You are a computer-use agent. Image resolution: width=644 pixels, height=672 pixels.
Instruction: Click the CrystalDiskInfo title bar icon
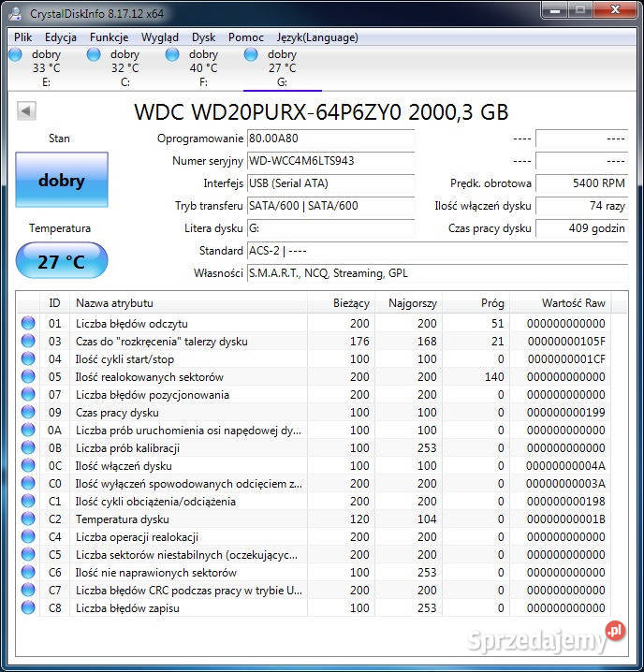[x=15, y=14]
